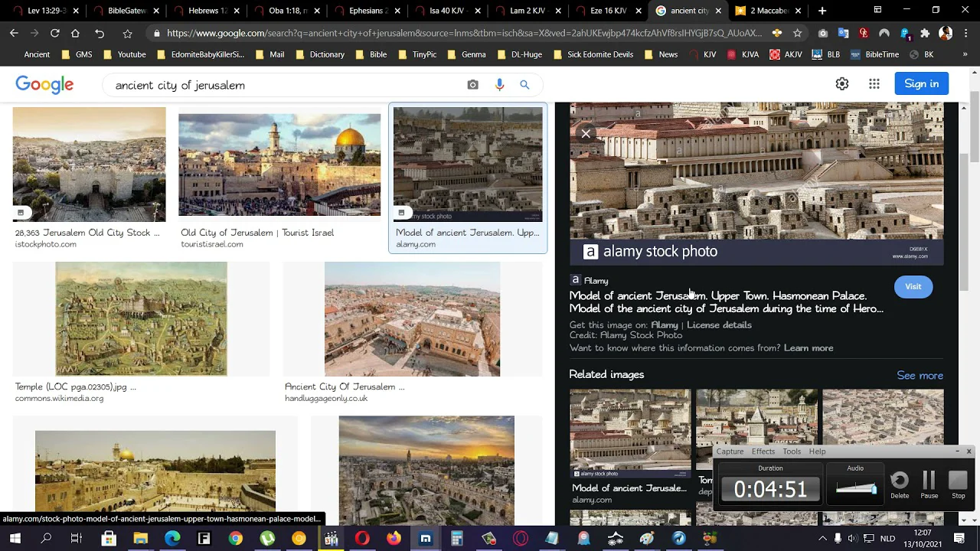Click the blue magnifier search button

point(524,85)
